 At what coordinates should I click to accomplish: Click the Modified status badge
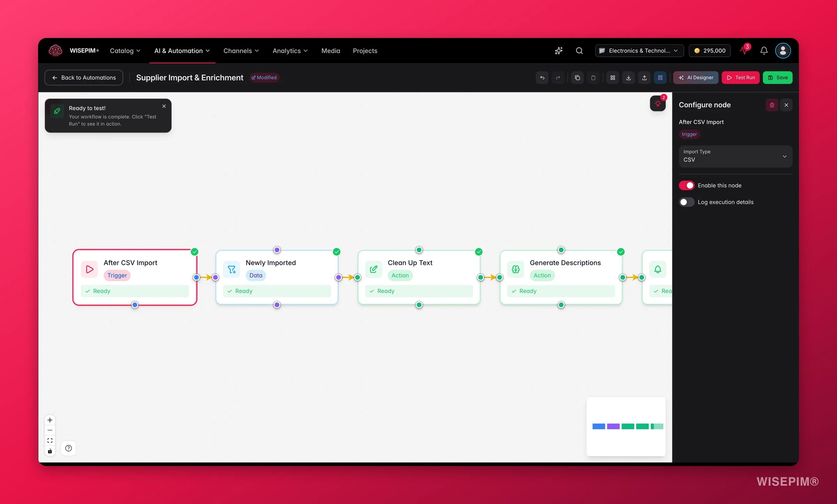(264, 77)
